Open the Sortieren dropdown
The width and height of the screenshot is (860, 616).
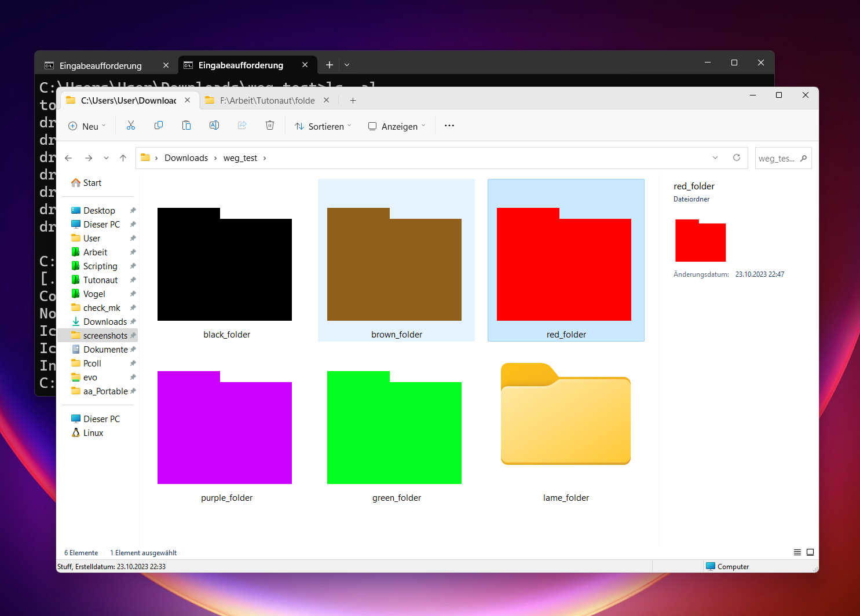323,126
